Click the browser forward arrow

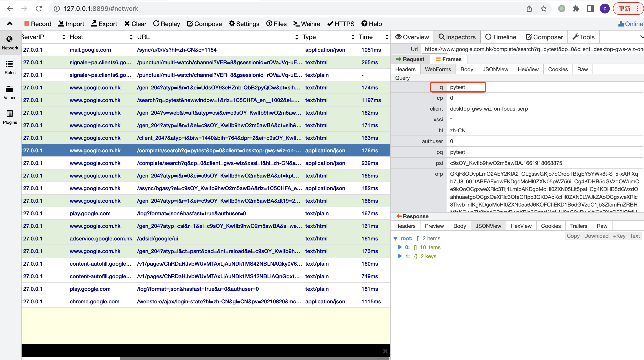pyautogui.click(x=24, y=9)
